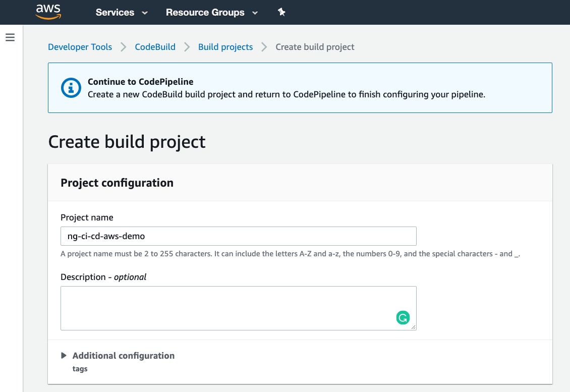Screen dimensions: 570x392
Task: Click the pin shortcuts icon in header
Action: click(281, 13)
